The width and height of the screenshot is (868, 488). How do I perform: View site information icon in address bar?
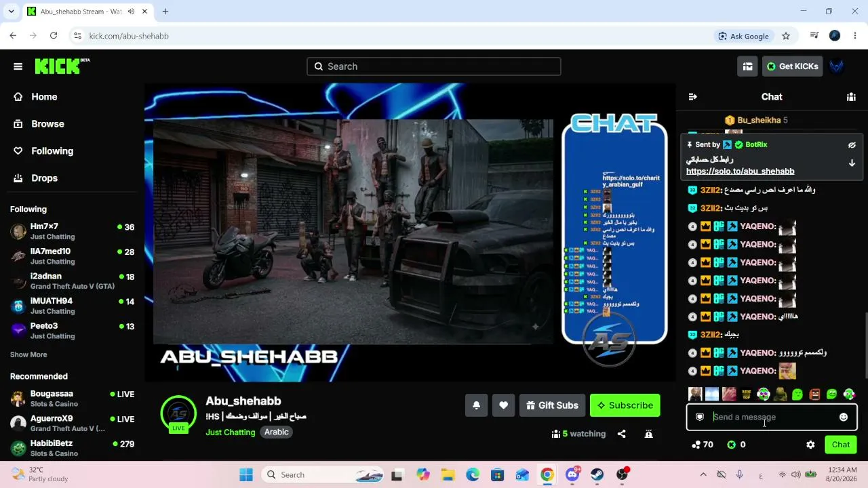pos(77,36)
